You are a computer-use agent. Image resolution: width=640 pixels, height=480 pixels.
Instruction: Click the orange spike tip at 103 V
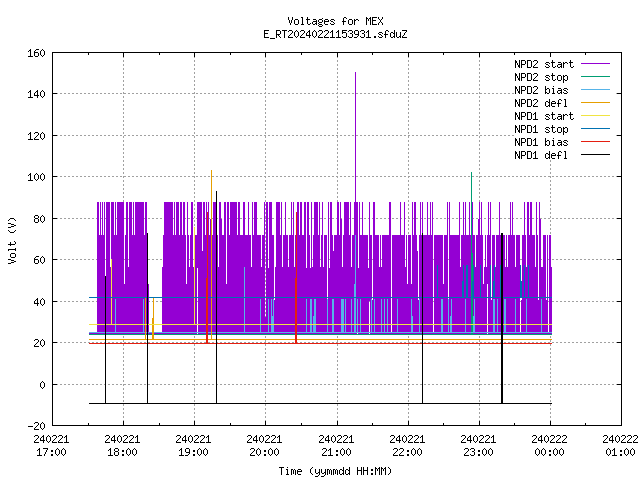211,171
